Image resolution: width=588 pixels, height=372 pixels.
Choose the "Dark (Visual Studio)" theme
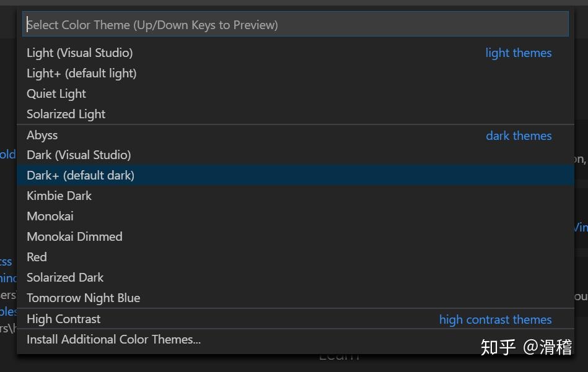78,155
